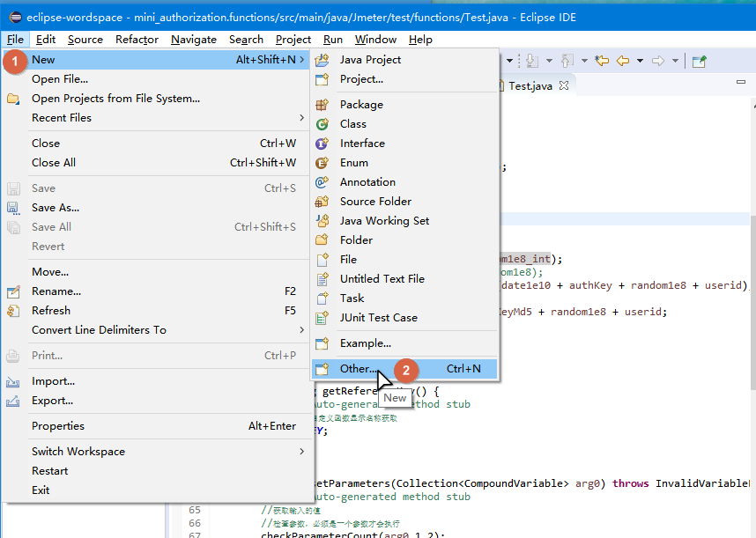Click the Folder icon in New submenu
The height and width of the screenshot is (538, 756).
click(322, 240)
